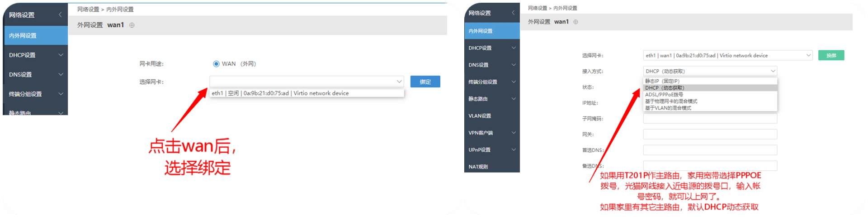Click the green 换绑 button
This screenshot has height=217, width=868.
click(831, 55)
